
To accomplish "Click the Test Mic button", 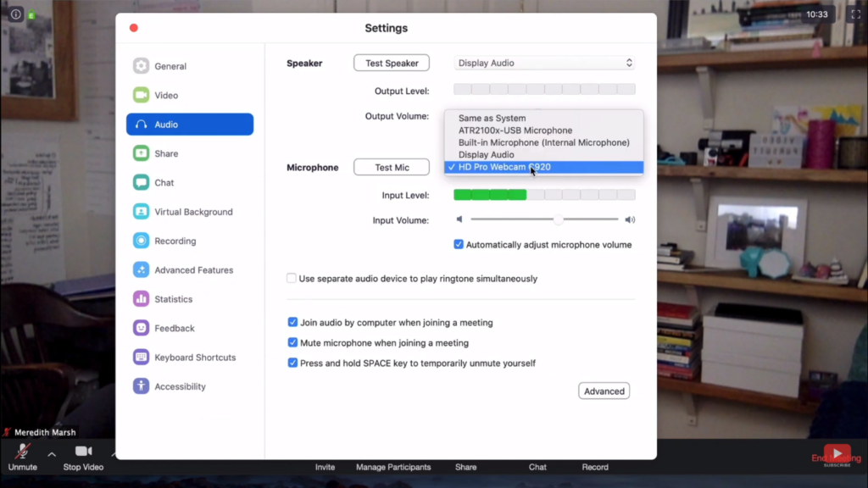I will (x=392, y=167).
